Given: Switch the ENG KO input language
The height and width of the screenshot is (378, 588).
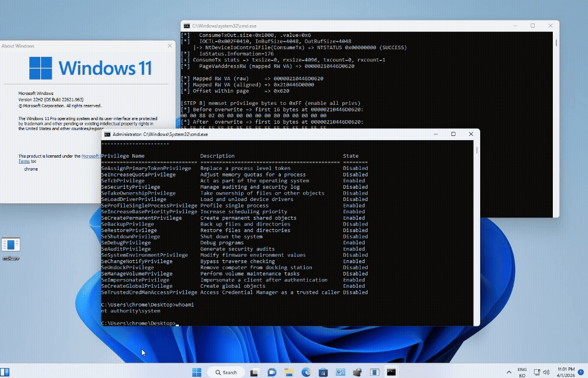Looking at the screenshot, I should [x=522, y=372].
